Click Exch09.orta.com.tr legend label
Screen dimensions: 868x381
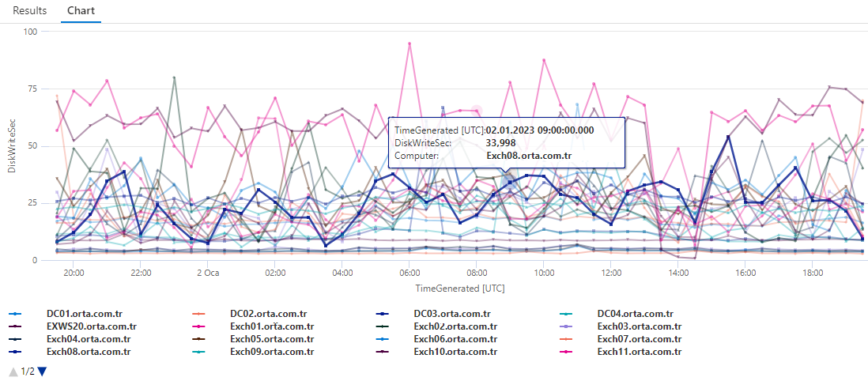(272, 352)
